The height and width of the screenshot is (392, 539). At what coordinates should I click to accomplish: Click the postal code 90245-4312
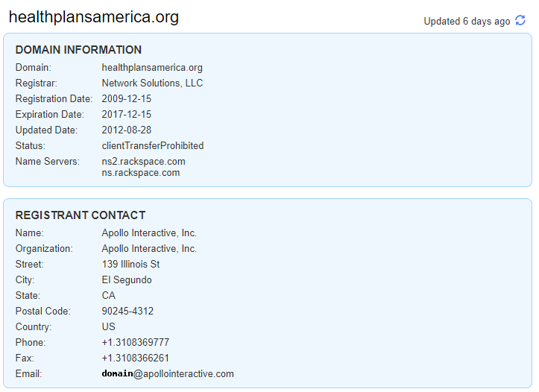coord(128,312)
